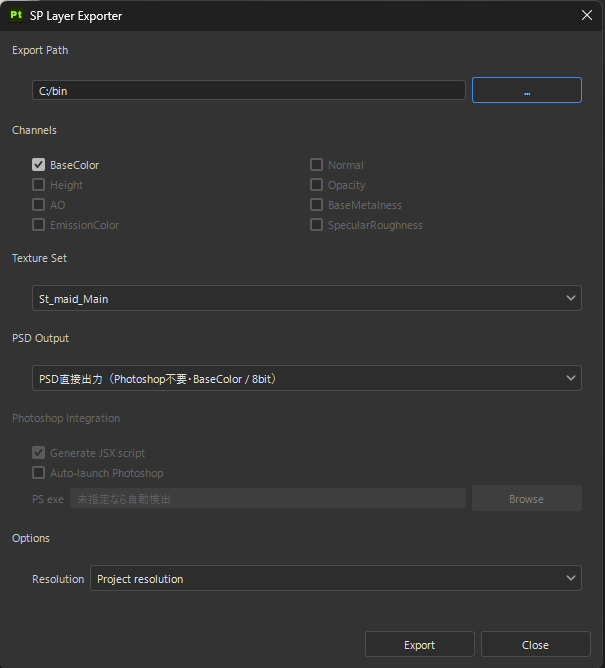
Task: Toggle the Generate JSX script checkbox
Action: pos(38,453)
